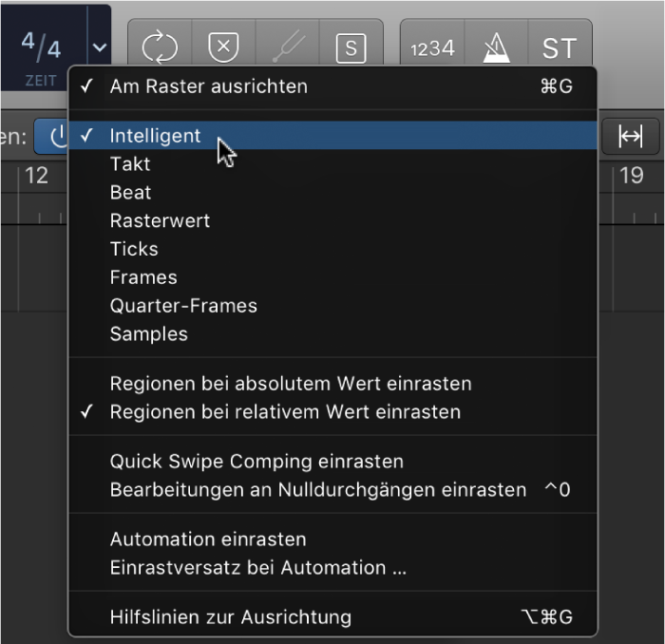Choose Takt snap value
Image resolution: width=665 pixels, height=644 pixels.
click(130, 163)
